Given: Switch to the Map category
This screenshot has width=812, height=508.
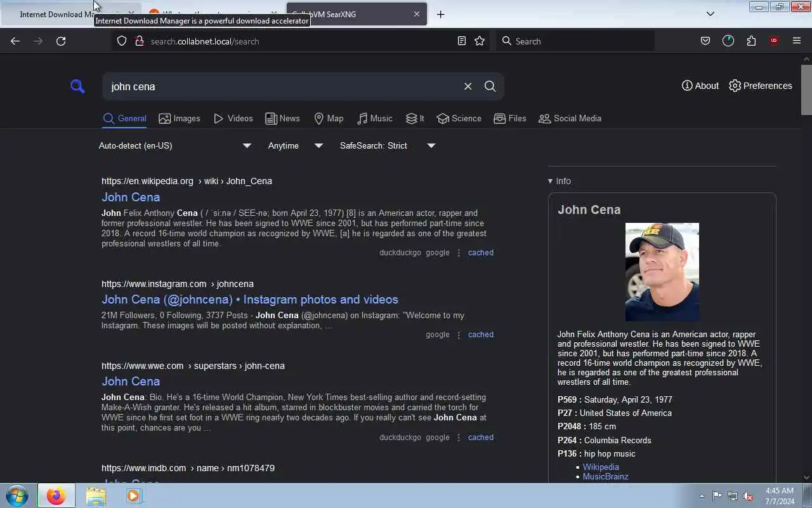Looking at the screenshot, I should click(329, 118).
